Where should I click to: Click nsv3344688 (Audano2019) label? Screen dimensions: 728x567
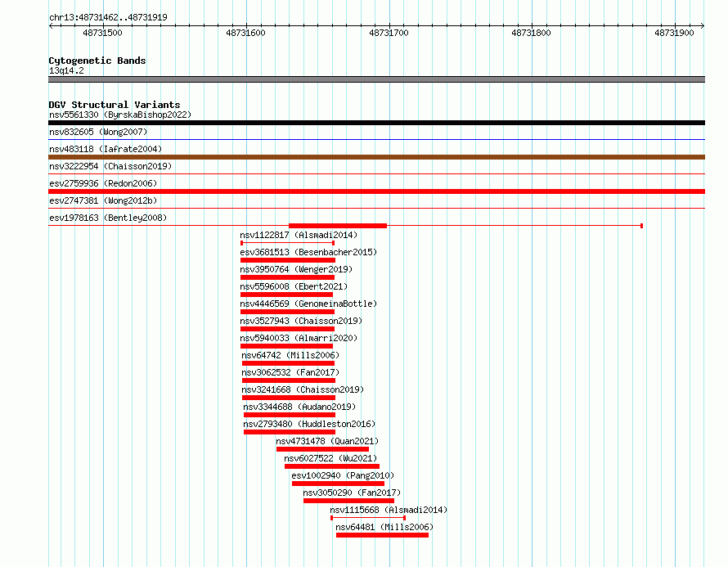pyautogui.click(x=299, y=407)
